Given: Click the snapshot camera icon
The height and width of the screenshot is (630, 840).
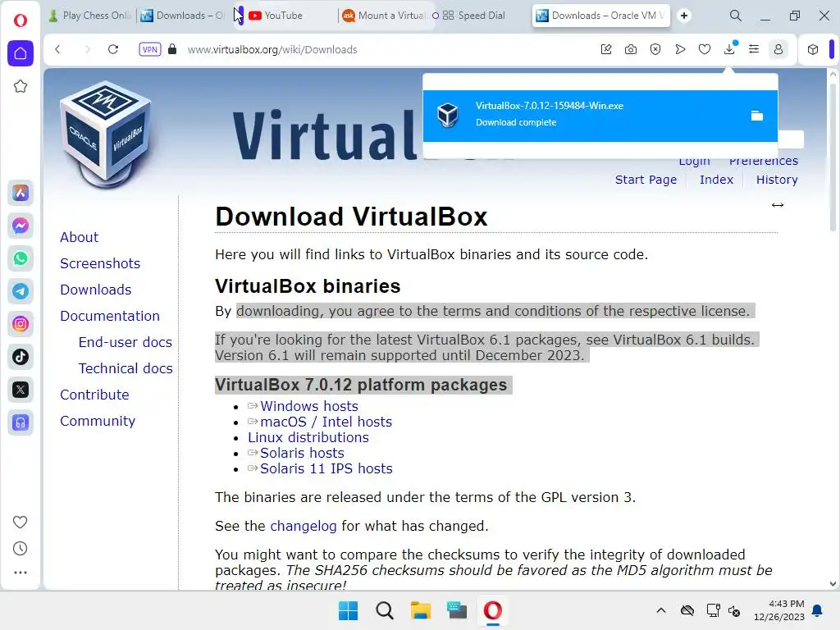Looking at the screenshot, I should point(631,49).
